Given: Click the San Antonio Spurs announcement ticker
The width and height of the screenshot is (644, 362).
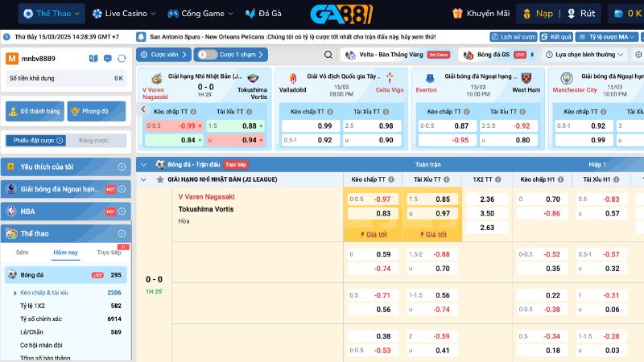Looking at the screenshot, I should pyautogui.click(x=292, y=37).
